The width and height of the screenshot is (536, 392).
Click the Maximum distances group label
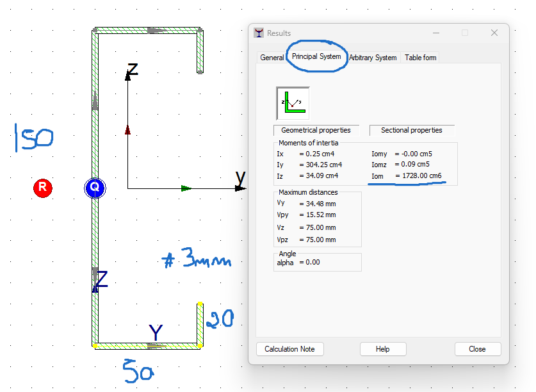[x=308, y=192]
